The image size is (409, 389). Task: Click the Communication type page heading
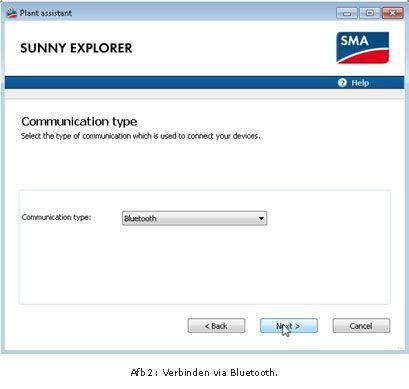[79, 122]
